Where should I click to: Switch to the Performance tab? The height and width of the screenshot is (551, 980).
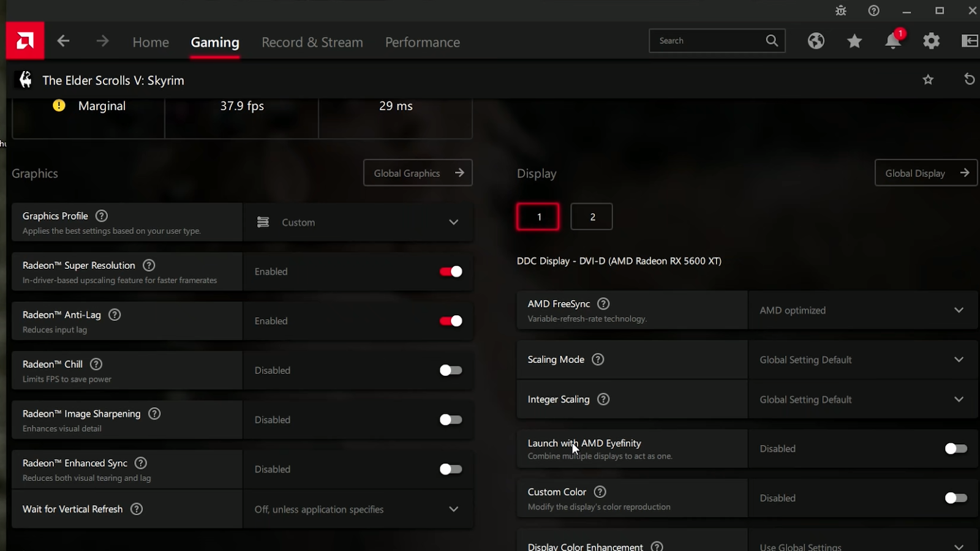pos(423,42)
